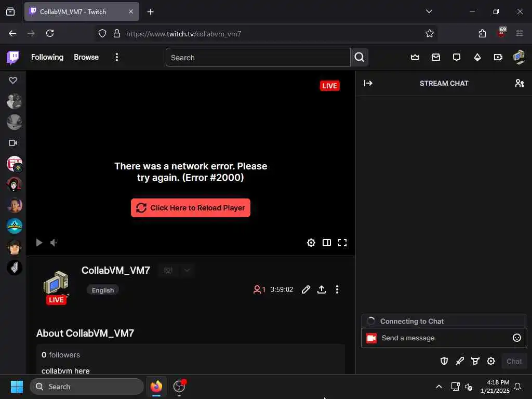Viewport: 532px width, 399px height.
Task: Click the sword mod view icon
Action: click(460, 362)
